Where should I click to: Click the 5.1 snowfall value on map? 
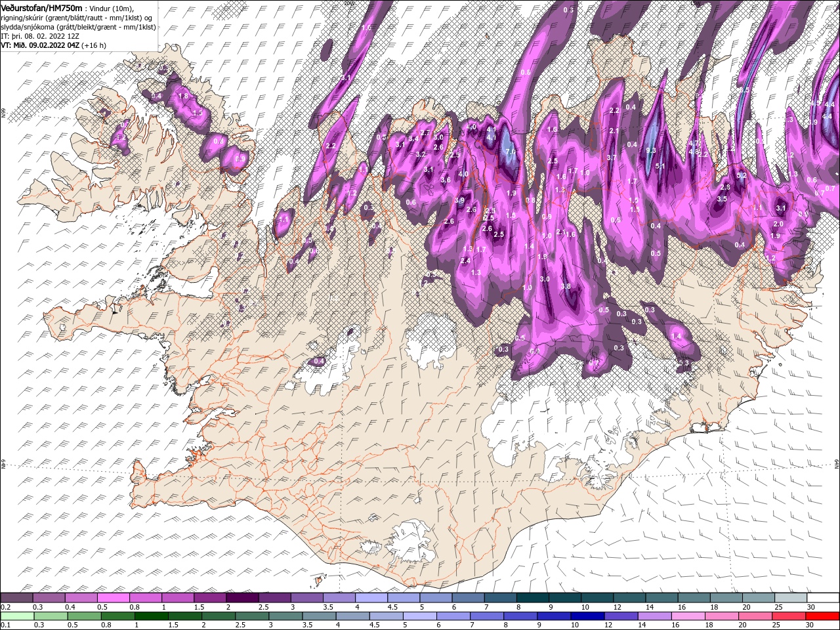pyautogui.click(x=660, y=167)
